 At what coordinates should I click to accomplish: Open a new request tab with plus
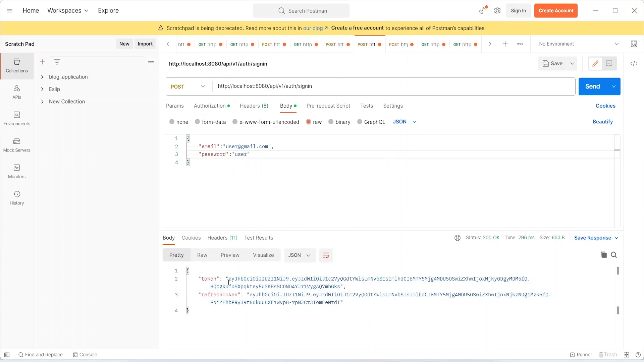click(505, 44)
